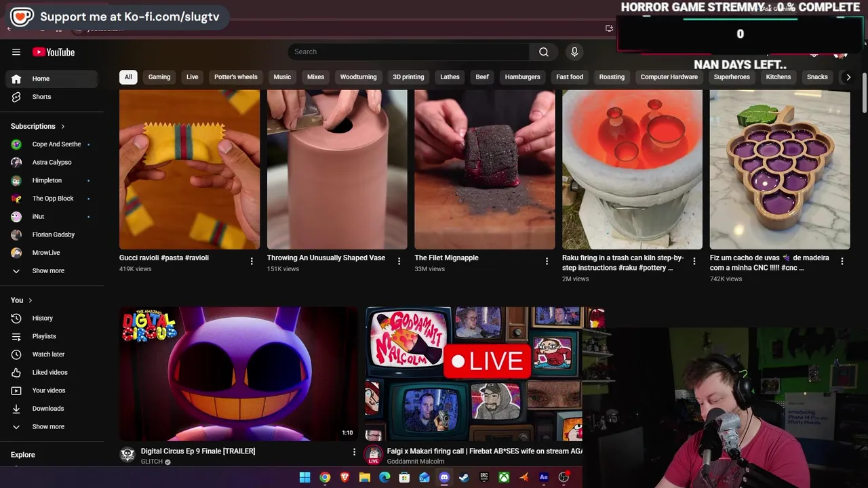Select the Live filter chip

click(193, 77)
